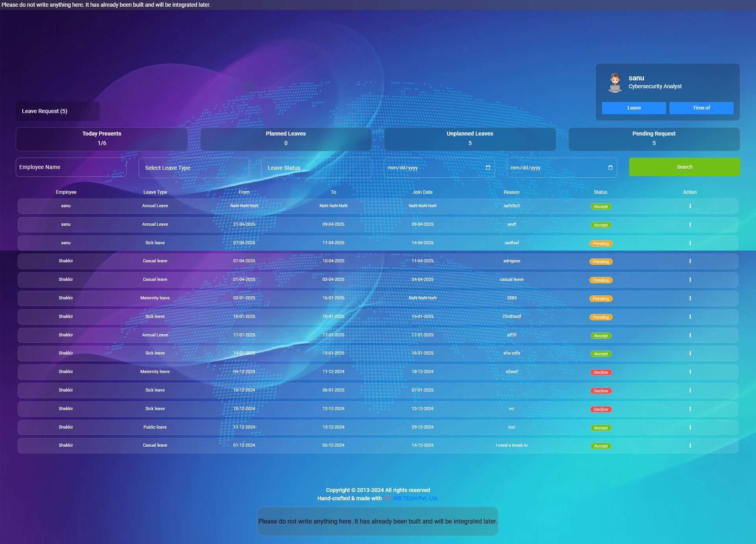The height and width of the screenshot is (544, 756).
Task: Open actions menu for sanu's Sick leave request
Action: tap(690, 243)
